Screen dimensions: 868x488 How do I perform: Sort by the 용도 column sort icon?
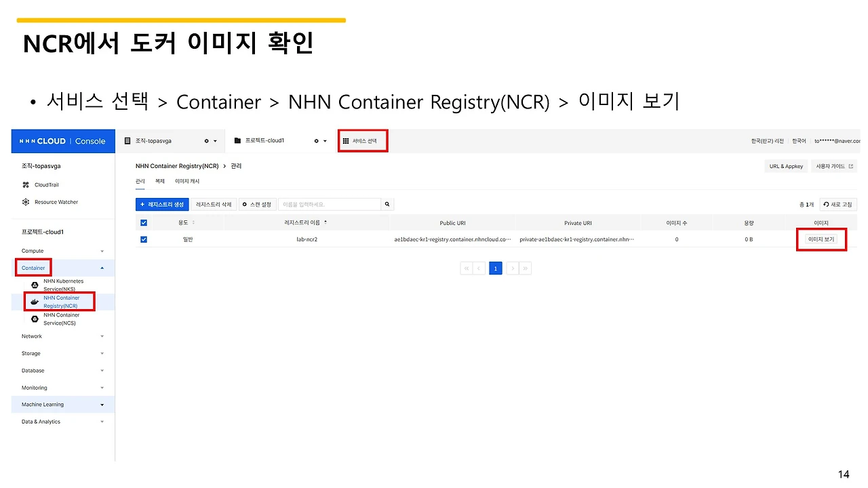[x=194, y=222]
